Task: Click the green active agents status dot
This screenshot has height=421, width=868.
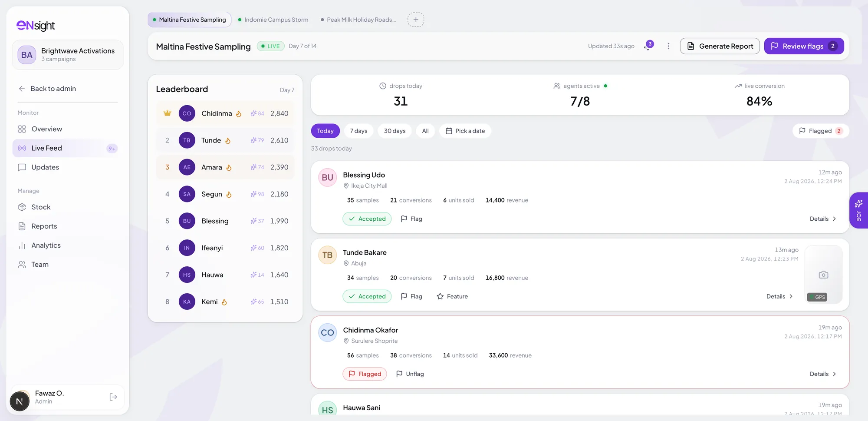Action: (605, 86)
